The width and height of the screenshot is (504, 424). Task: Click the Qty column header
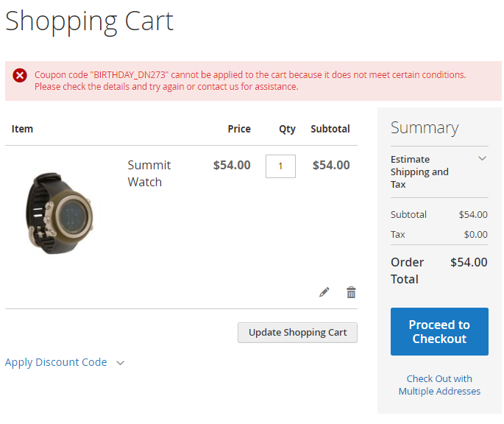[287, 129]
